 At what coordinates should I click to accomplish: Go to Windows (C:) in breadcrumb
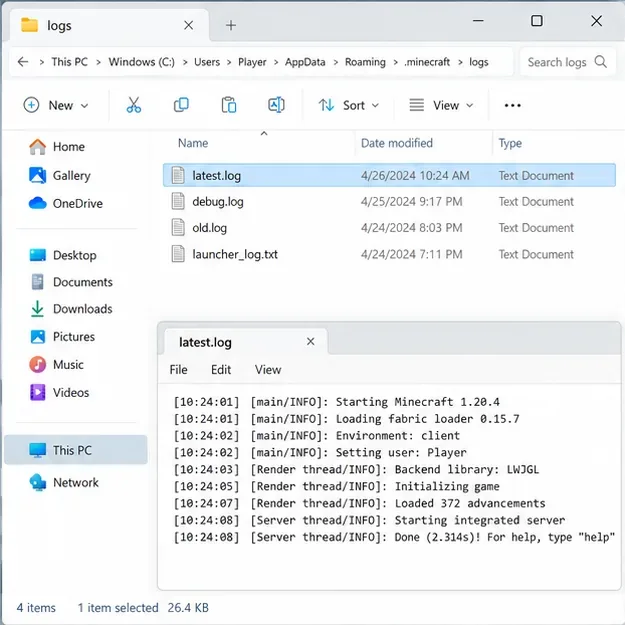[142, 62]
